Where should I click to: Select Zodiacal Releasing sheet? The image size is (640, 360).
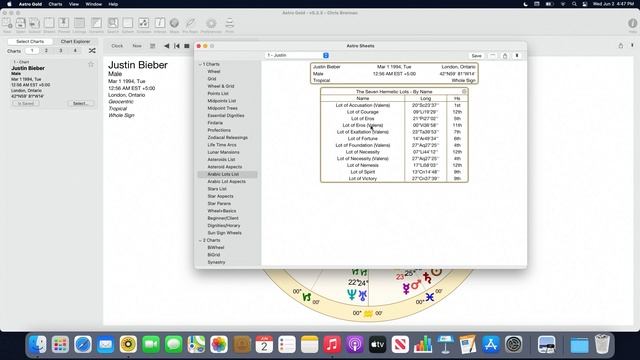[227, 138]
